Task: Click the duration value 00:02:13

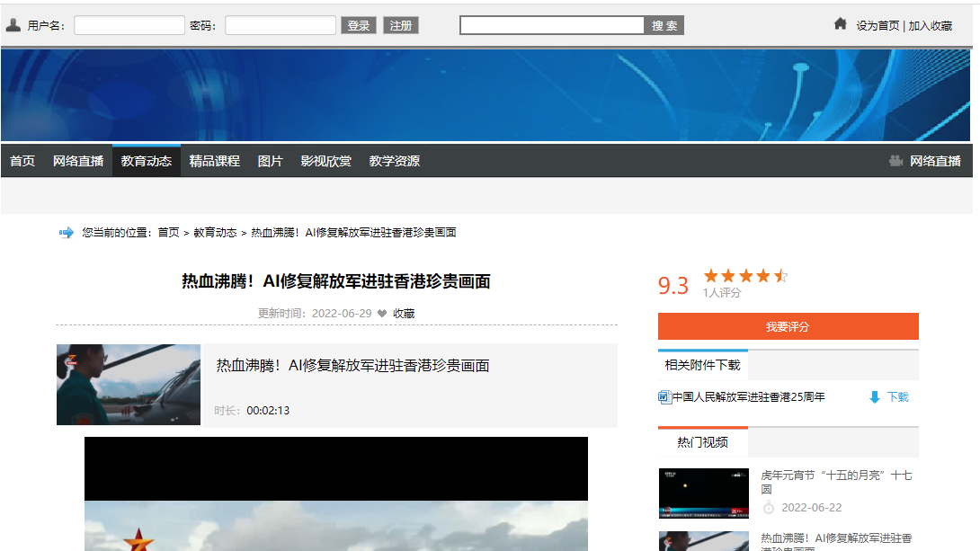Action: click(268, 411)
